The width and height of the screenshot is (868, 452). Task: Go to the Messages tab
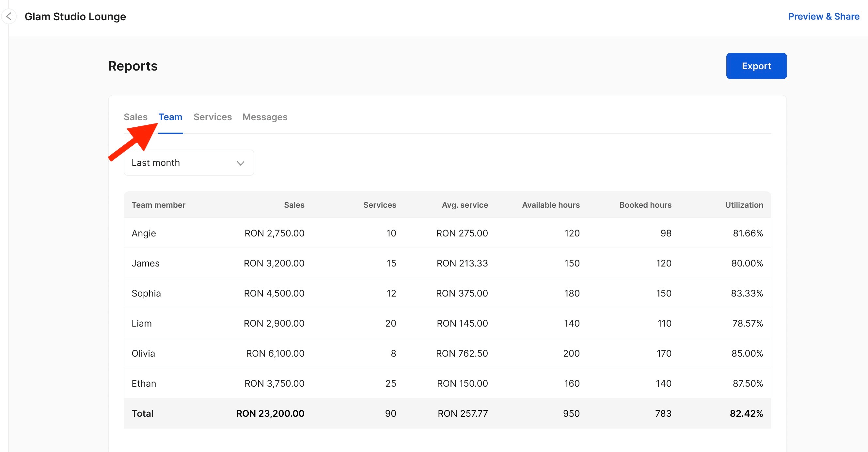click(264, 117)
